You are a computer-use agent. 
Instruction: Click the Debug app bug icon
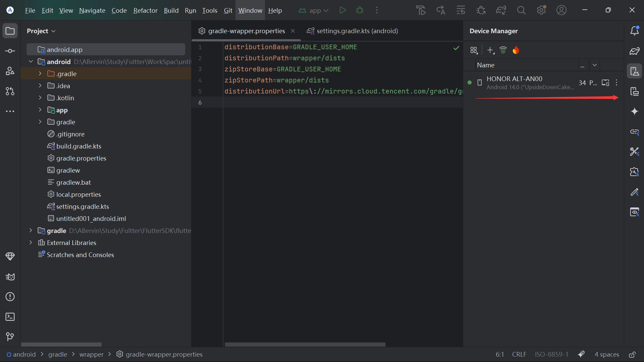point(360,10)
